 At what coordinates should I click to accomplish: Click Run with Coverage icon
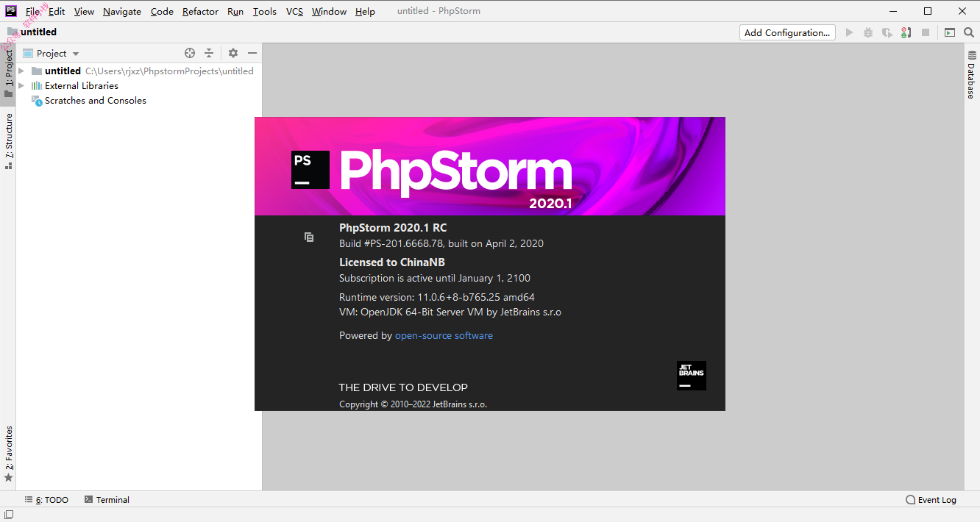(887, 32)
